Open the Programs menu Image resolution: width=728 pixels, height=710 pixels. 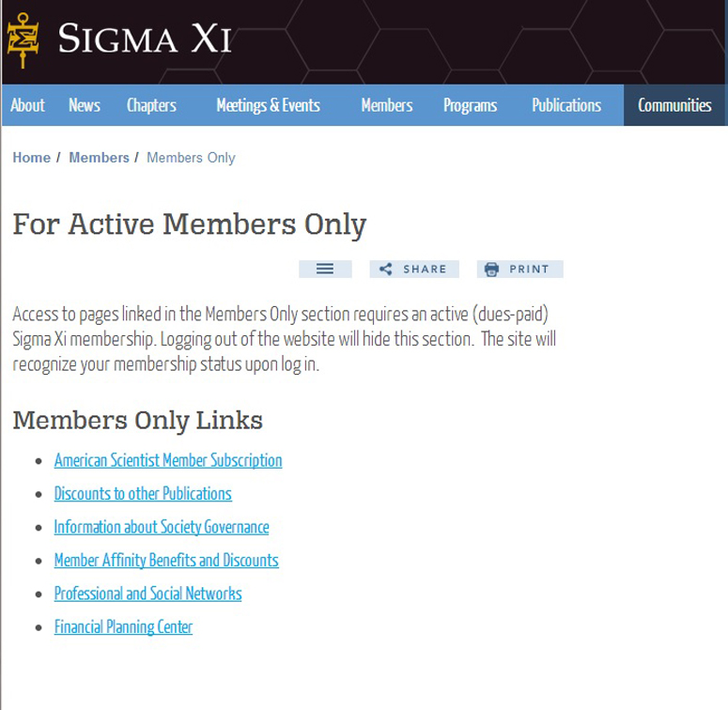click(470, 105)
